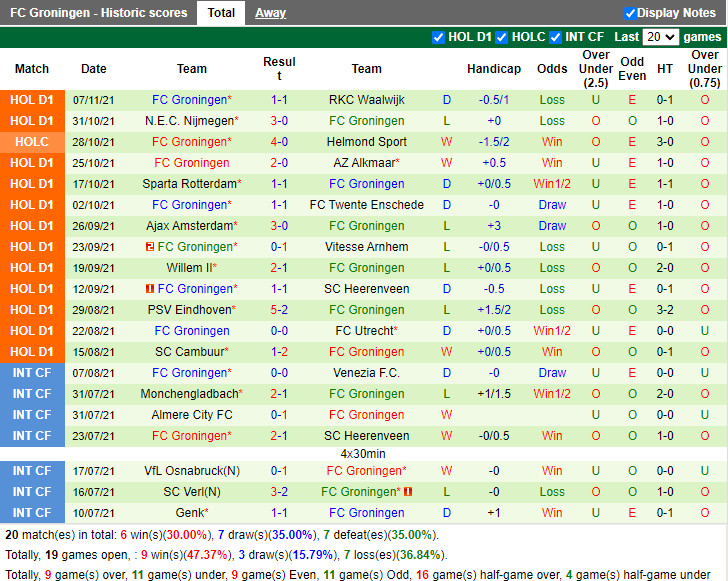728x581 pixels.
Task: Click the Odd Even column header
Action: 632,69
